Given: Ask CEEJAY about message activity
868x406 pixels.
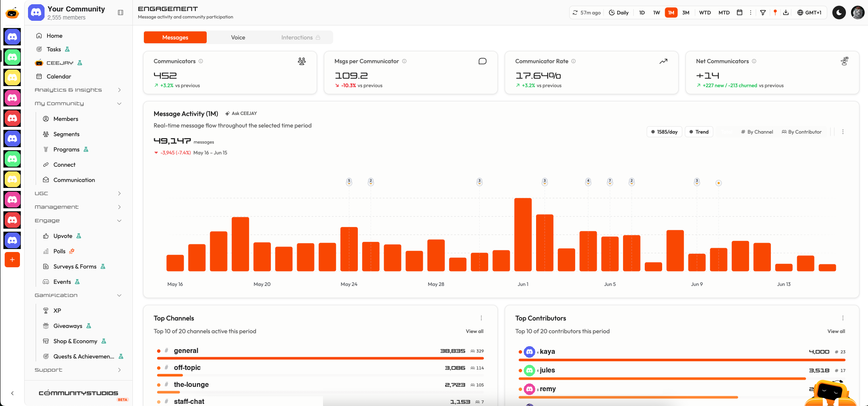Looking at the screenshot, I should click(x=241, y=113).
